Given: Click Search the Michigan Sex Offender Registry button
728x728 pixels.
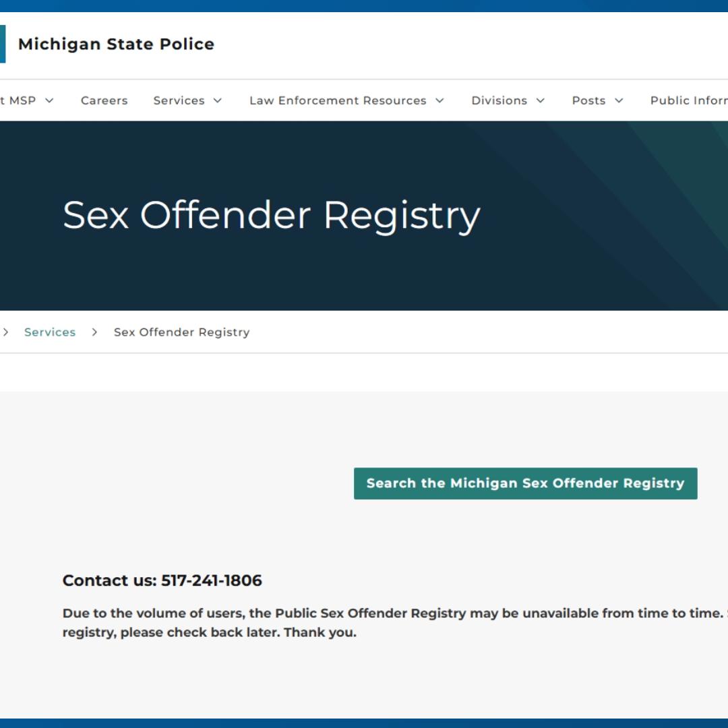Looking at the screenshot, I should 525,483.
